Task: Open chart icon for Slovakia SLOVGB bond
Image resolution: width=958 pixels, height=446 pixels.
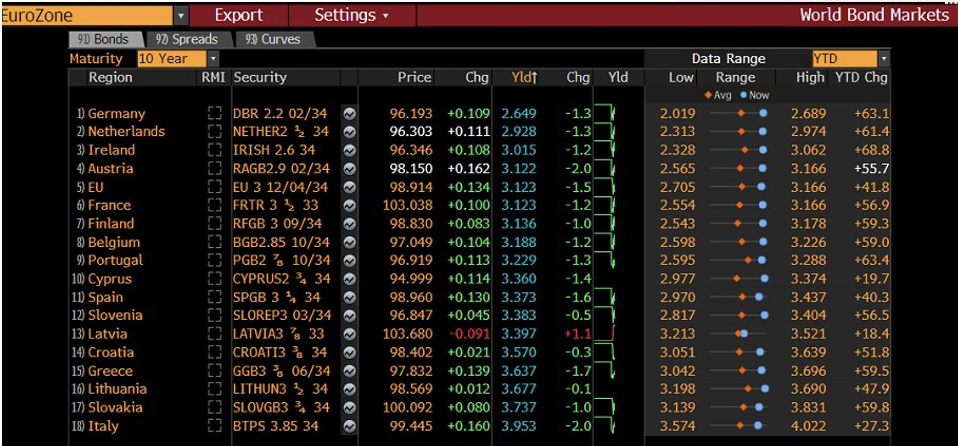Action: [349, 408]
